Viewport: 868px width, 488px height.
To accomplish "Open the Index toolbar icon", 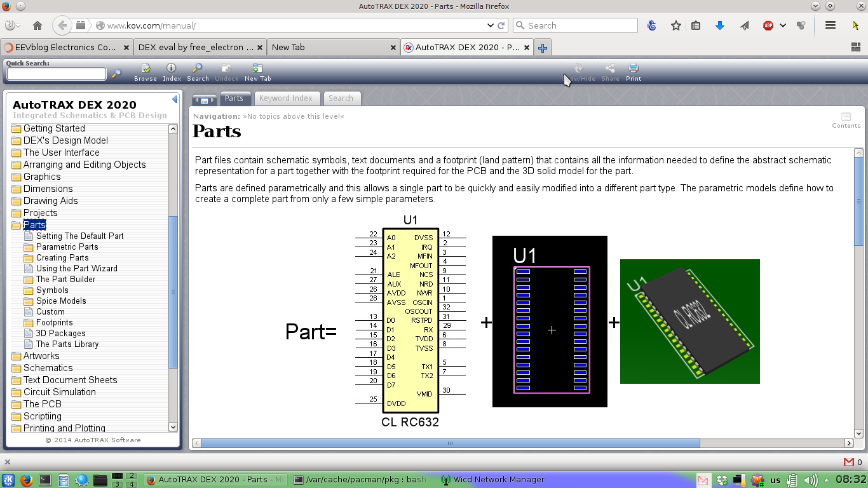I will (x=172, y=72).
